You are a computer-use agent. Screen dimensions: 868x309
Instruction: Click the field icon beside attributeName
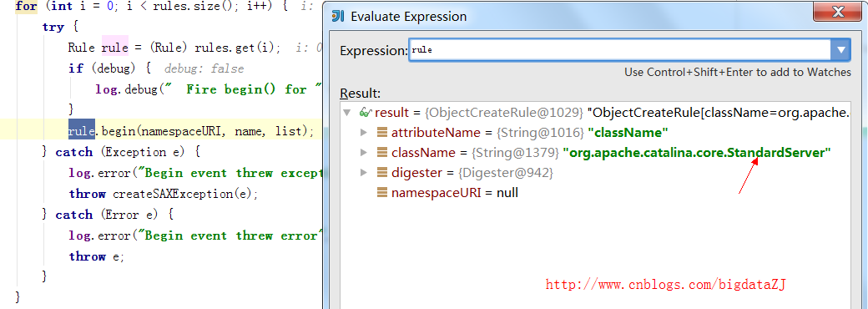click(382, 133)
